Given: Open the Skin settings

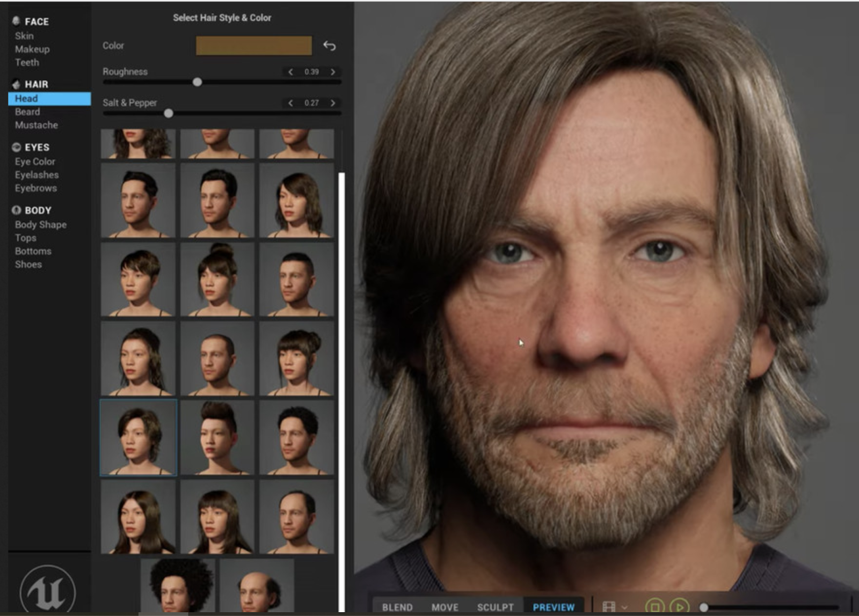Looking at the screenshot, I should 24,36.
